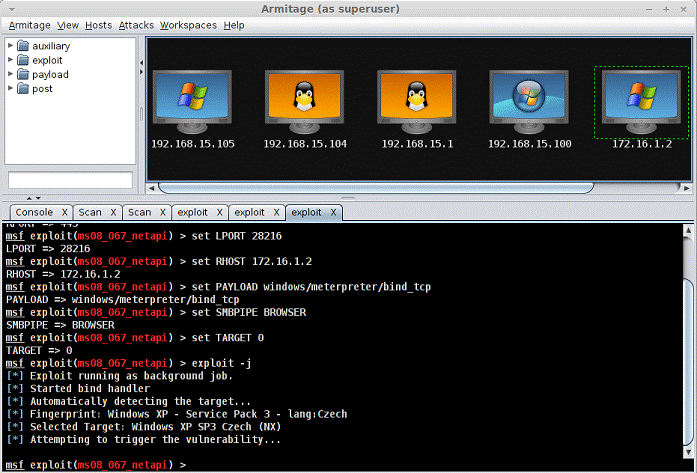Open the View menu

68,25
